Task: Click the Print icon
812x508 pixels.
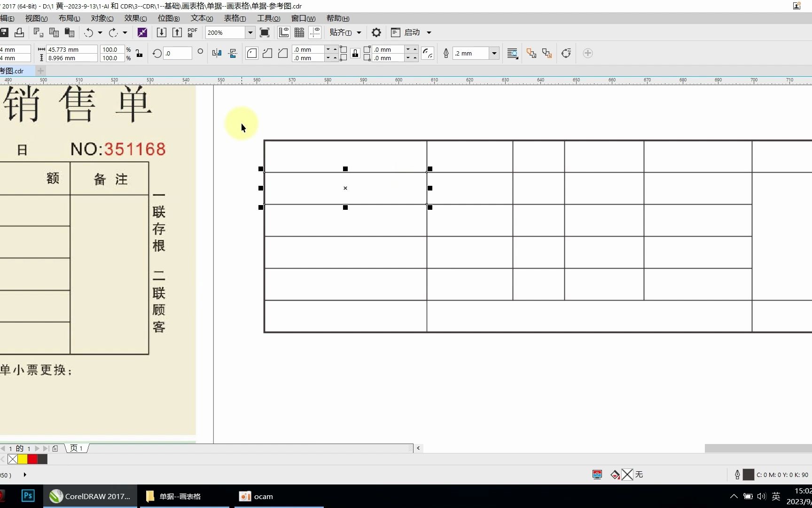Action: 19,32
